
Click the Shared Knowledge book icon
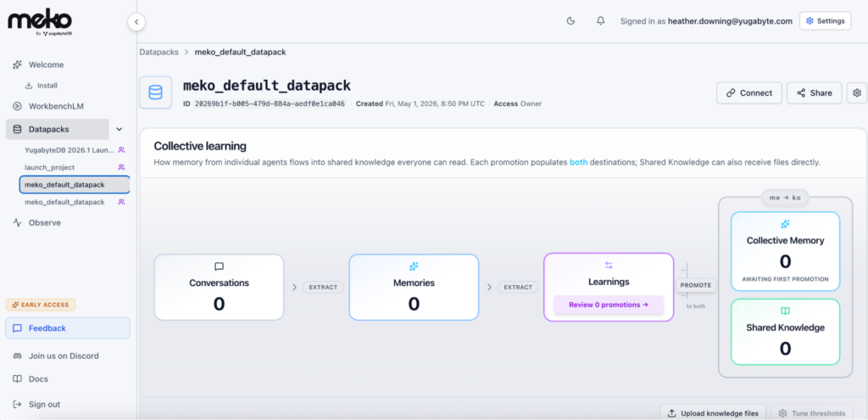point(785,311)
